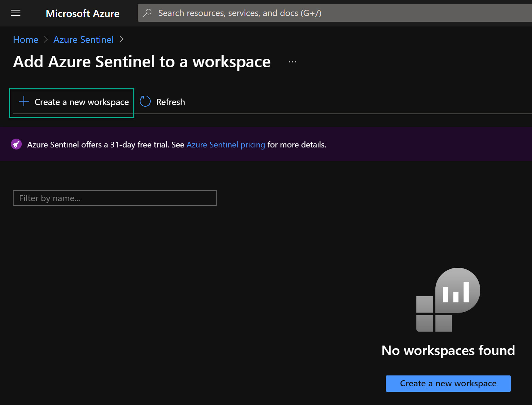This screenshot has width=532, height=405.
Task: Click the No workspaces found text
Action: pos(448,351)
